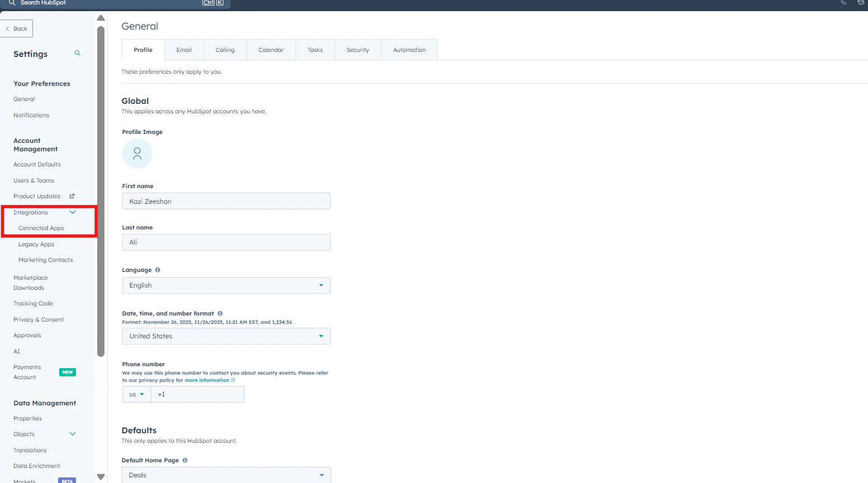Click the external link icon beside Product Updates
Screen dimensions: 868x483
point(72,196)
